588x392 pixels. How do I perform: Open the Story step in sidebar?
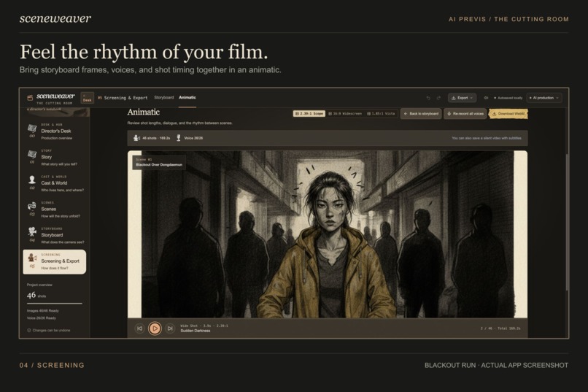pyautogui.click(x=55, y=157)
